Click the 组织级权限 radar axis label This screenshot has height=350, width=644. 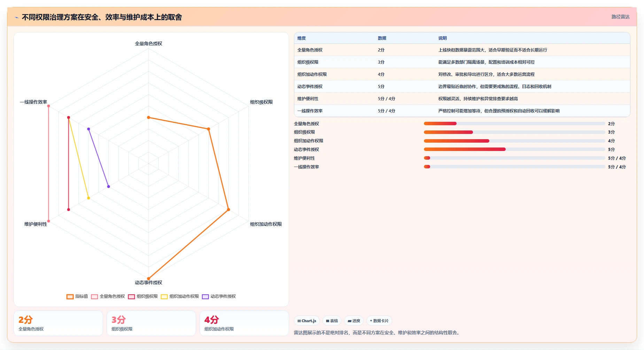261,102
